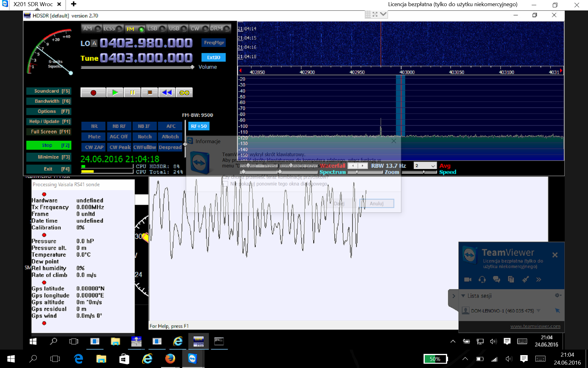
Task: Open Lista sesji gear settings dropdown
Action: pos(558,295)
